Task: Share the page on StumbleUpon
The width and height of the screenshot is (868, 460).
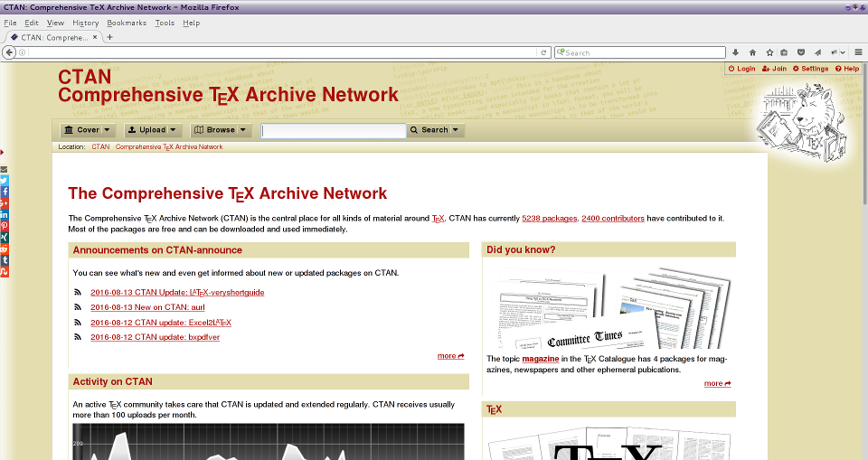Action: (x=4, y=271)
